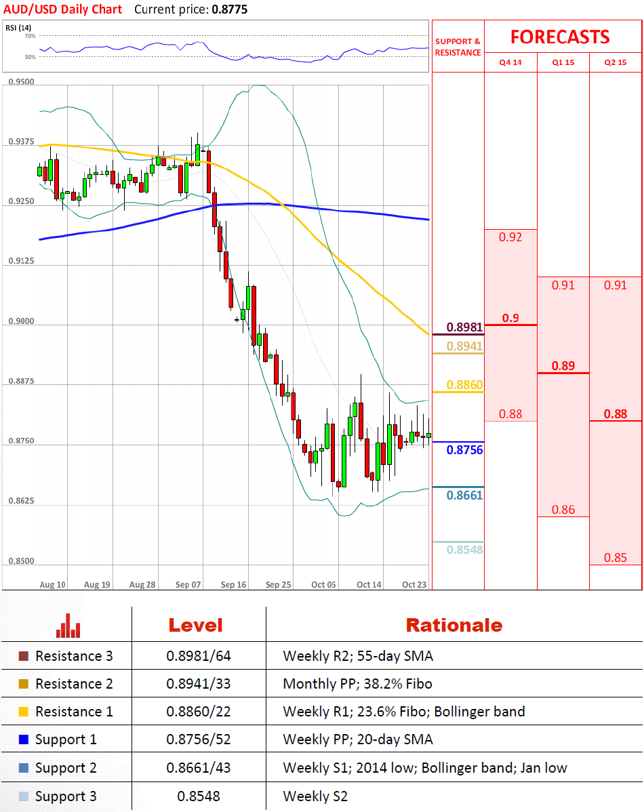The height and width of the screenshot is (812, 644).
Task: Click rationale 'Monthly PP; 38.2% Fibo'
Action: click(x=357, y=684)
